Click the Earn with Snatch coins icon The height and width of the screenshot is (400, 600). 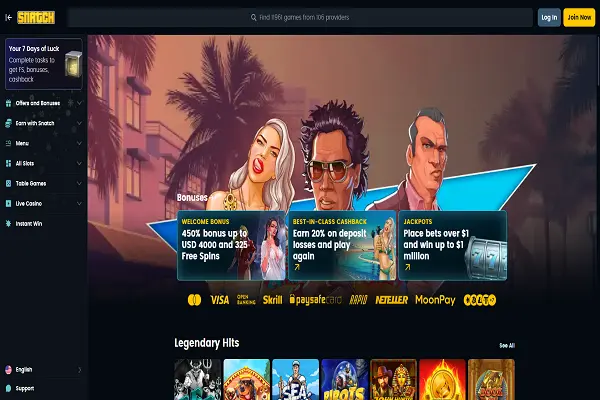(x=8, y=123)
